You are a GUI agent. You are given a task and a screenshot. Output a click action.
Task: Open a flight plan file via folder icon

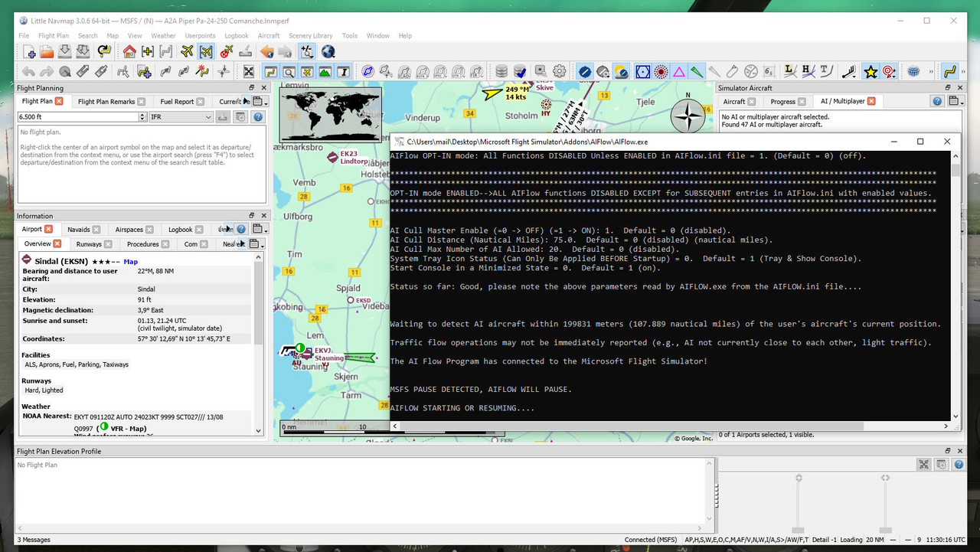[47, 51]
